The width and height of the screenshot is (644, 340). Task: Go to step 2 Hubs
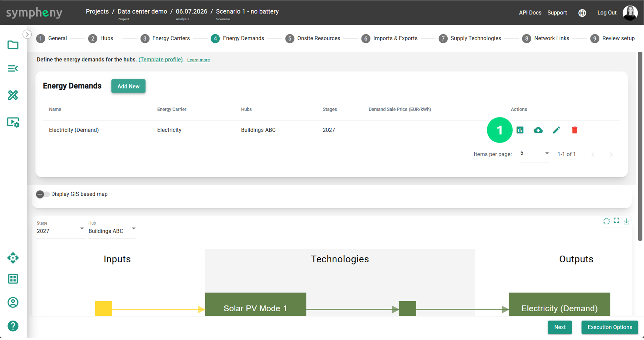click(x=101, y=38)
